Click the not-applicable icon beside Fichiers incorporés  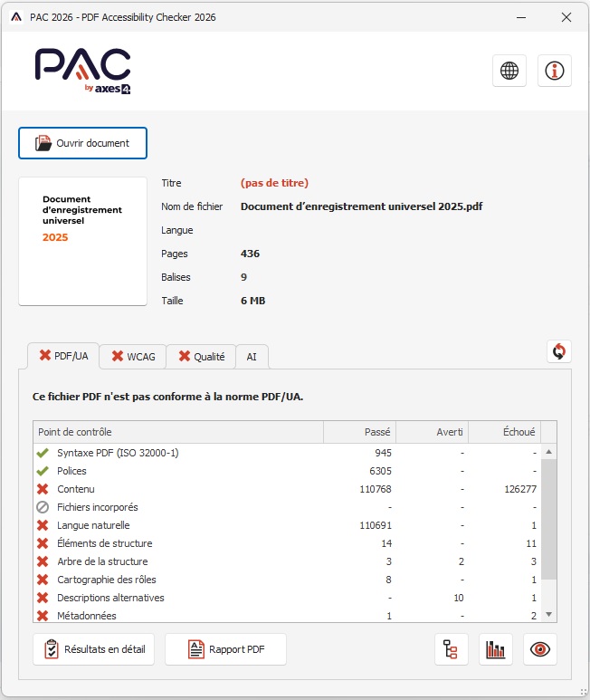43,507
